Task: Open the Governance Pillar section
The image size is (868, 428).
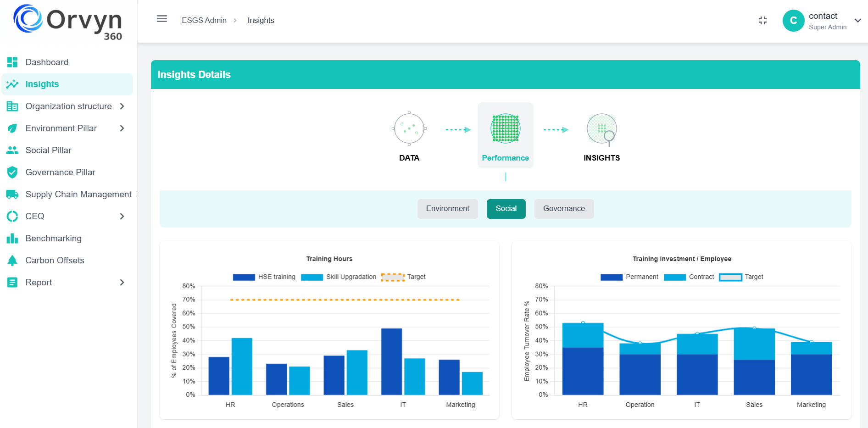Action: pos(60,172)
